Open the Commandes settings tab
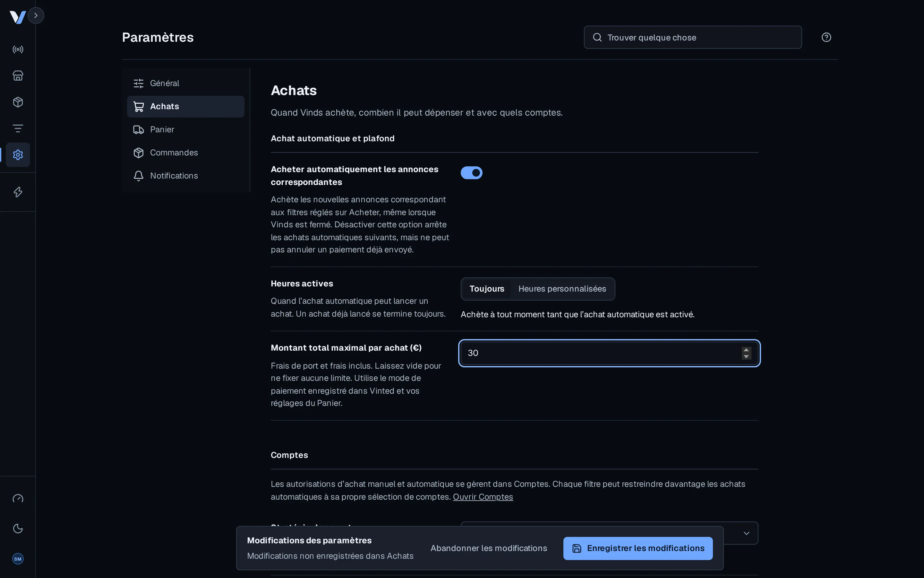 [x=185, y=153]
